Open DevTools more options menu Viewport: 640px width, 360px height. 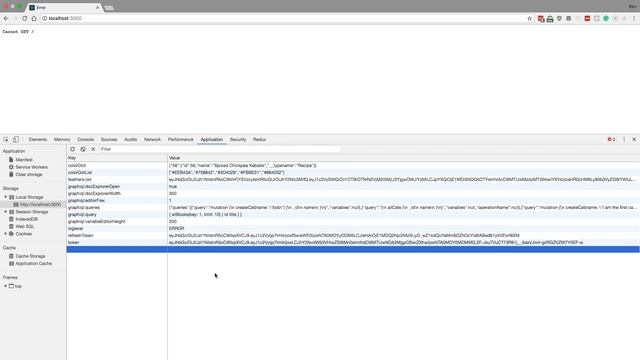tap(624, 140)
